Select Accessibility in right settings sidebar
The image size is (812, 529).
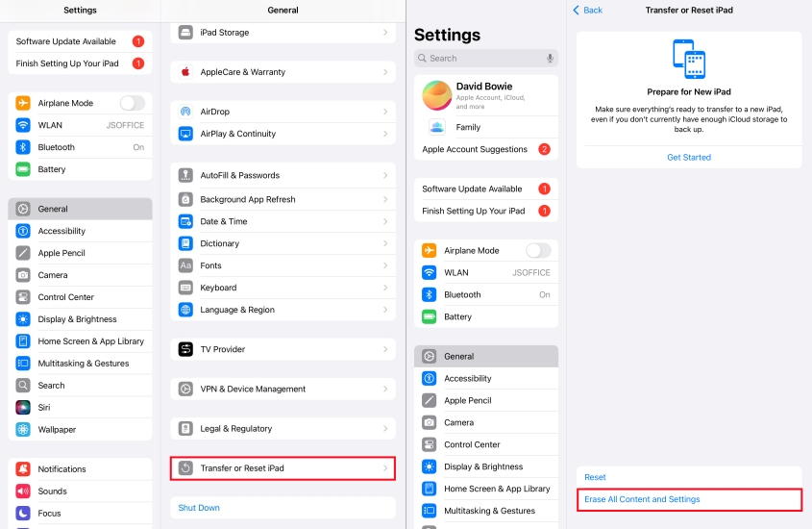click(486, 378)
